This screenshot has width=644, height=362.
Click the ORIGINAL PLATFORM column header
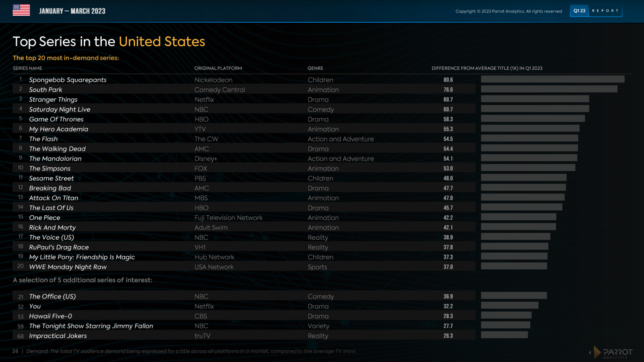point(218,68)
